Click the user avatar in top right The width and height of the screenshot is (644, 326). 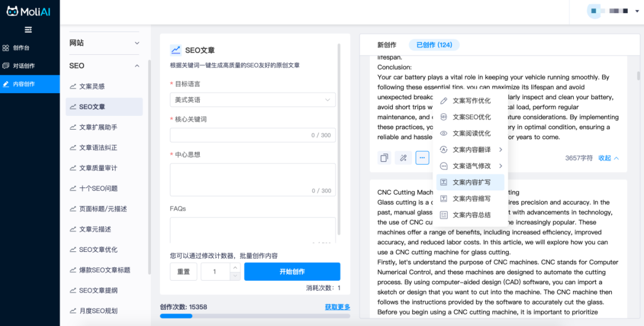point(593,11)
